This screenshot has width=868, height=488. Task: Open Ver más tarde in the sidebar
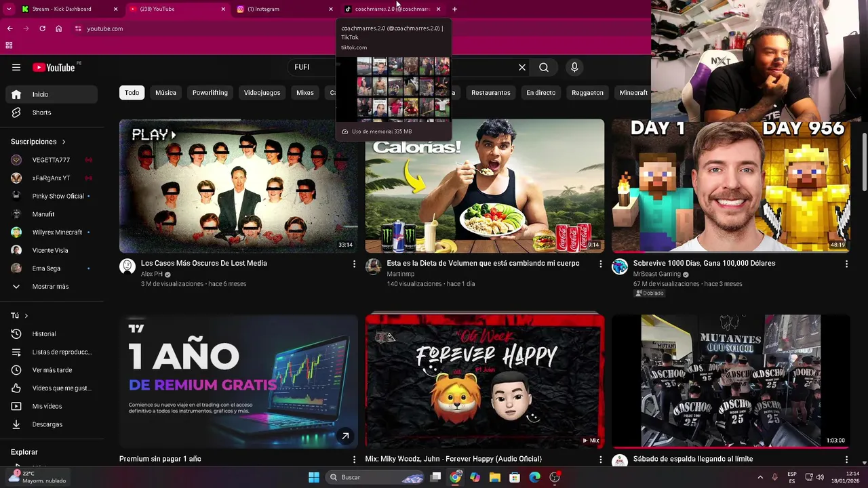52,370
